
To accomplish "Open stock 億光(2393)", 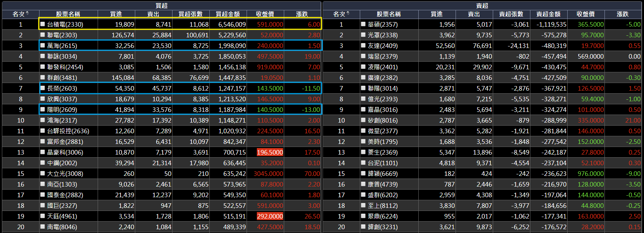I will tap(383, 99).
